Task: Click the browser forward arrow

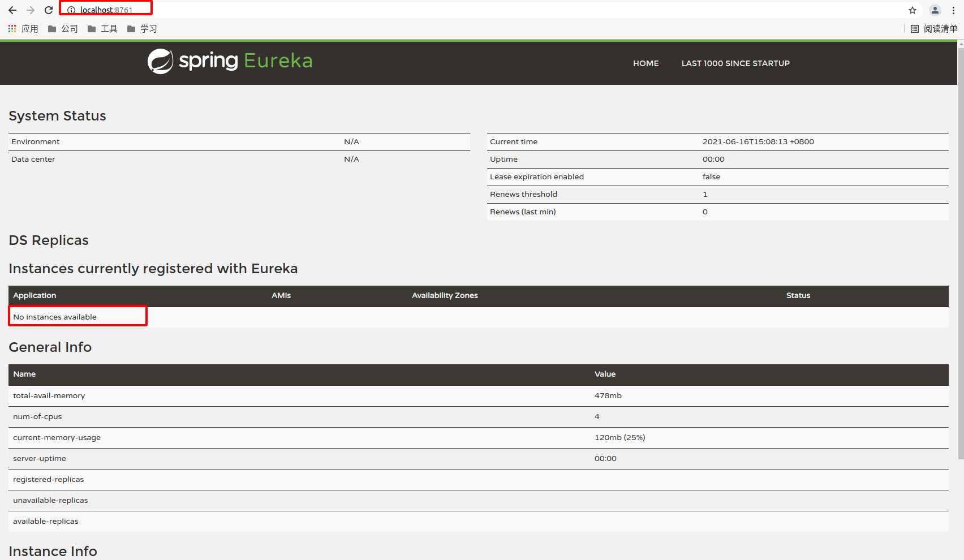Action: point(31,10)
